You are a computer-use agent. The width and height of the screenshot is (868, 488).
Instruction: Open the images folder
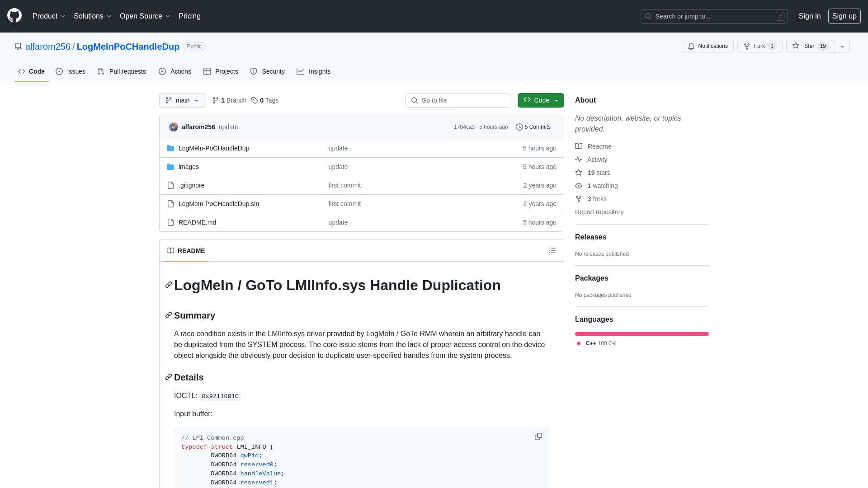tap(189, 167)
